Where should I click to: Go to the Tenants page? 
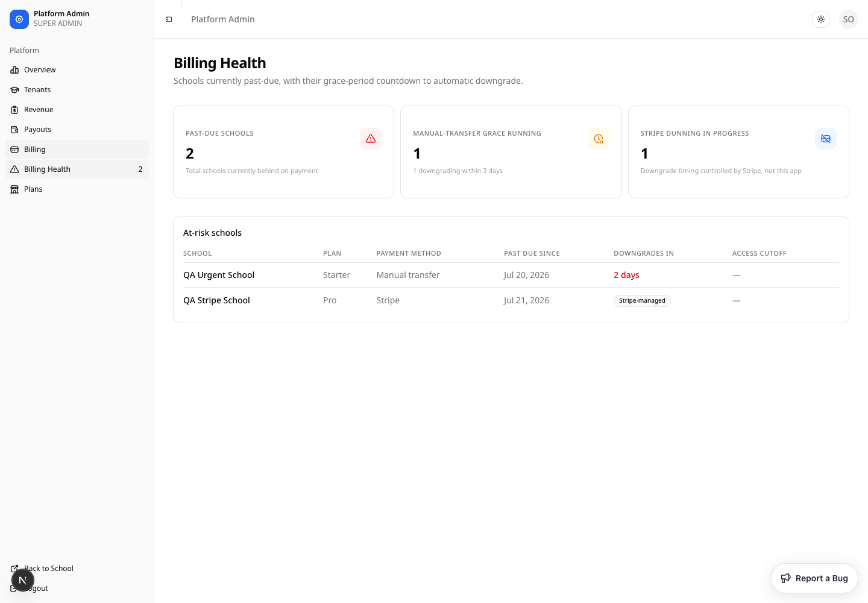pos(77,90)
